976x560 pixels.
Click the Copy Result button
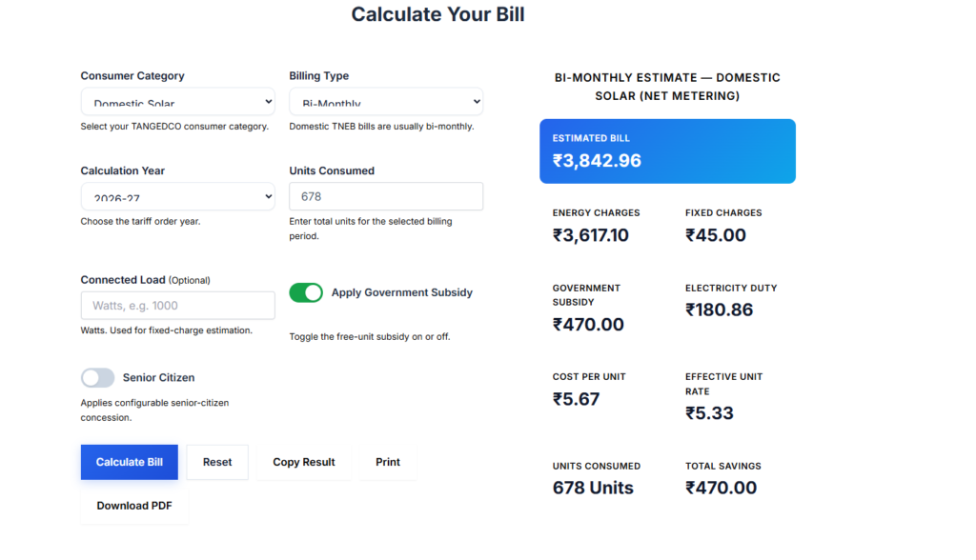click(304, 462)
